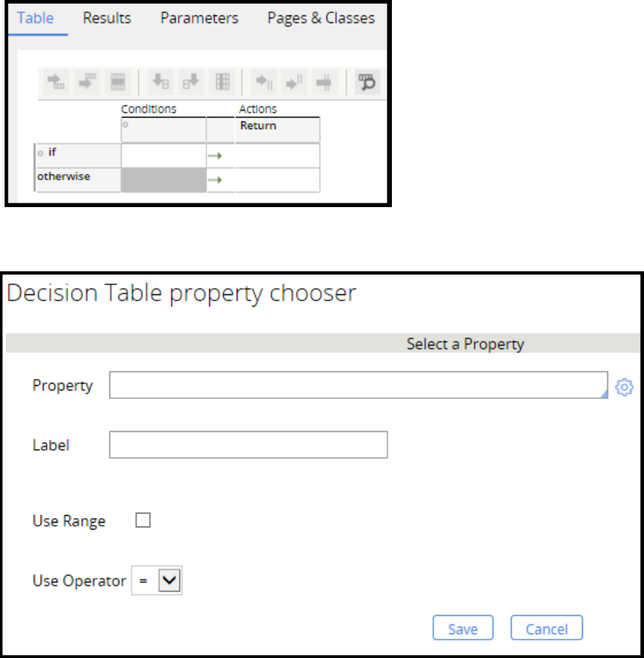Viewport: 644px width, 658px height.
Task: Open the gear icon beside Property field
Action: 624,387
